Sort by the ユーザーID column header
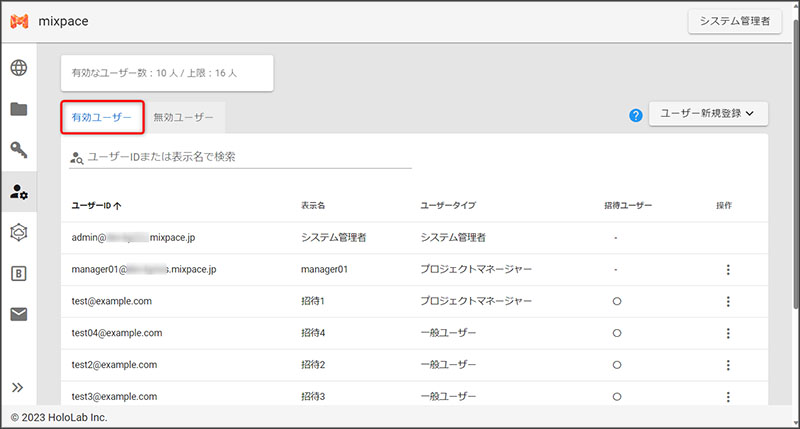Screen dimensions: 800x429 point(96,206)
